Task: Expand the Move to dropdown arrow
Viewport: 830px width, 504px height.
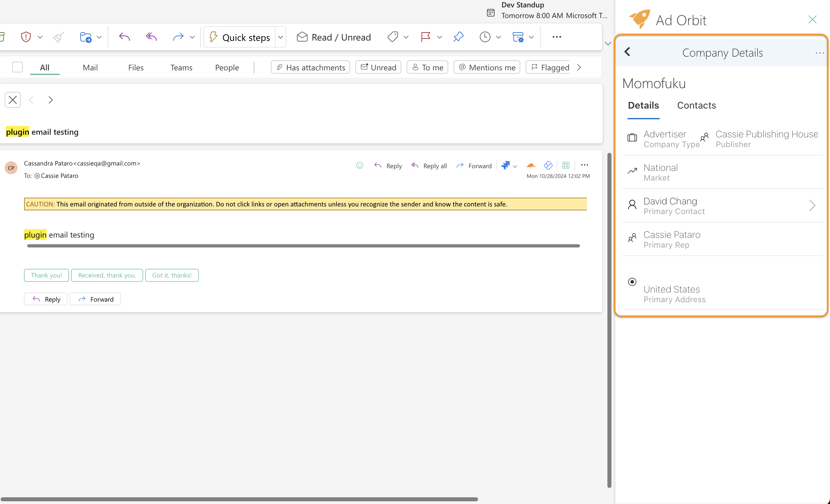Action: 99,37
